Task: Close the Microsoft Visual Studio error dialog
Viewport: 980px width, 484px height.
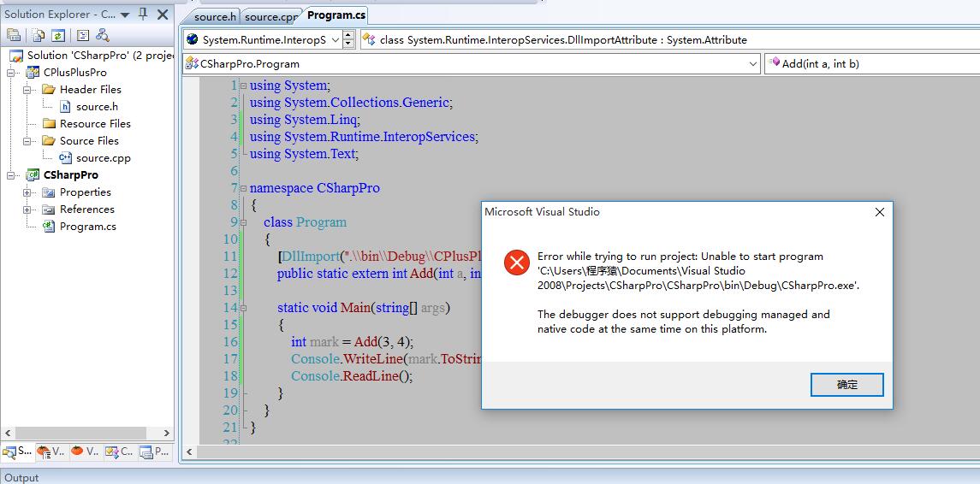Action: (879, 212)
